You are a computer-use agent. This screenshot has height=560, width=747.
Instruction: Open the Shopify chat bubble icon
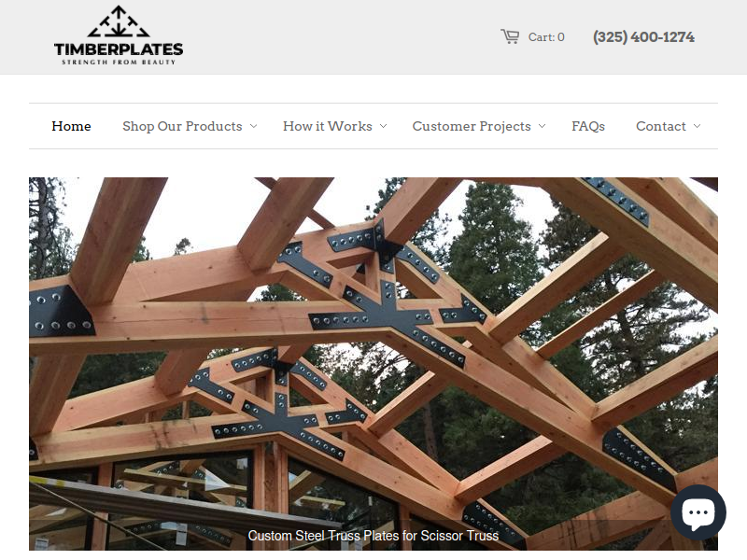tap(698, 512)
